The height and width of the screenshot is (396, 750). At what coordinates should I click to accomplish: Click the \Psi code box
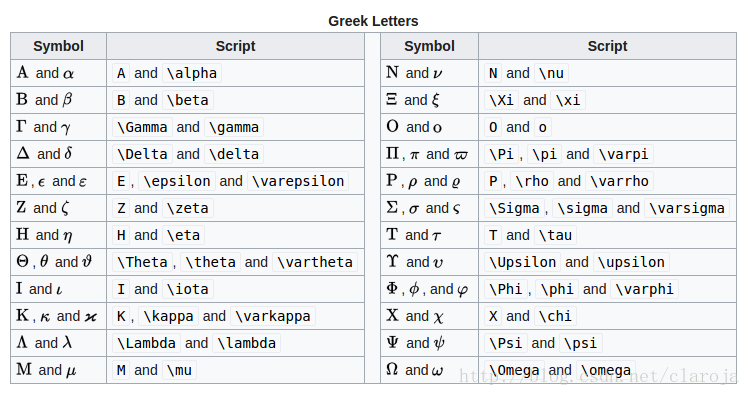[x=506, y=343]
